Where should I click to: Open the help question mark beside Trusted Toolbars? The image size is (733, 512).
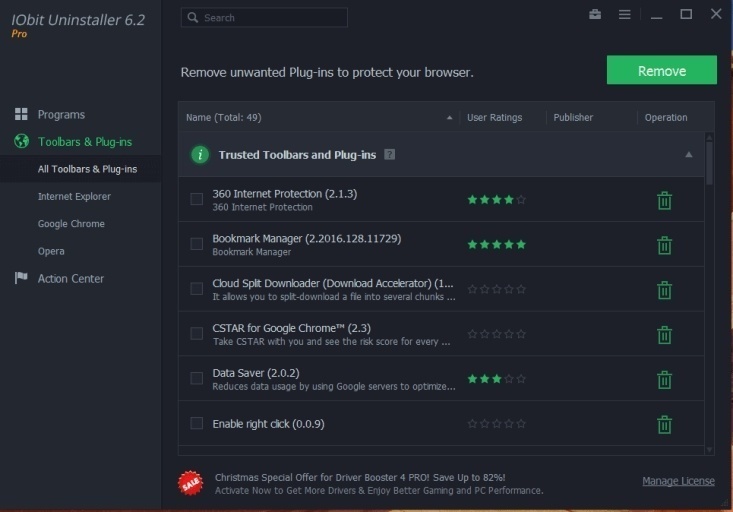tap(389, 154)
